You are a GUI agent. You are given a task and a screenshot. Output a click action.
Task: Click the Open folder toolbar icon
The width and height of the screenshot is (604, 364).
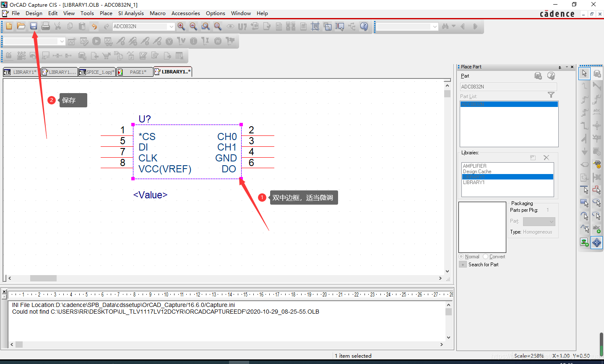21,26
